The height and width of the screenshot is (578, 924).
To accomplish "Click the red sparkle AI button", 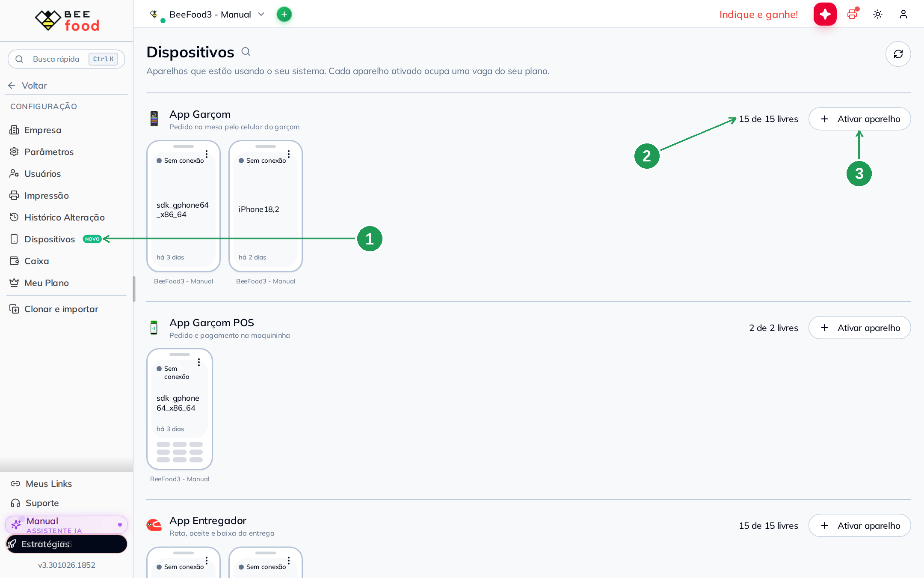I will 825,14.
